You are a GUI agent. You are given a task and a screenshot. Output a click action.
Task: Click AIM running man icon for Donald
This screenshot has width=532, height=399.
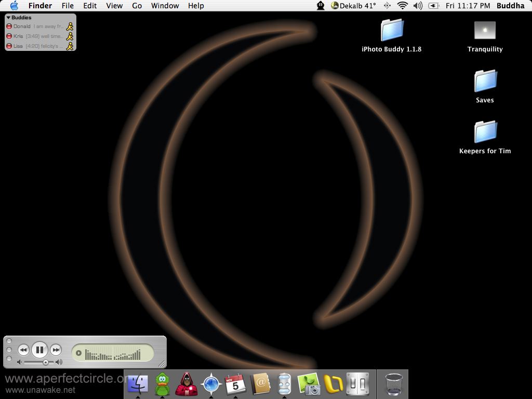pyautogui.click(x=70, y=26)
